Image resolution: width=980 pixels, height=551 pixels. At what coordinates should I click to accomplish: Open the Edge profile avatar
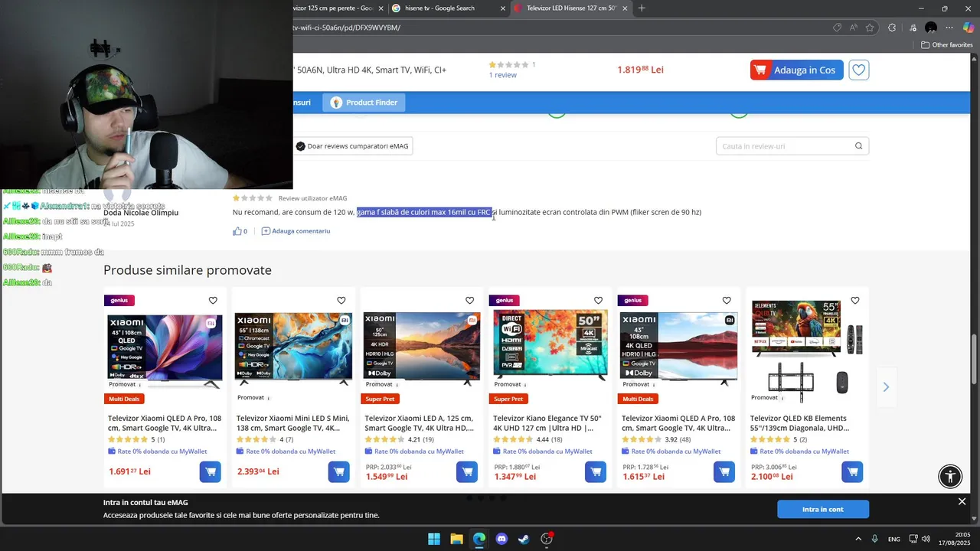click(931, 28)
